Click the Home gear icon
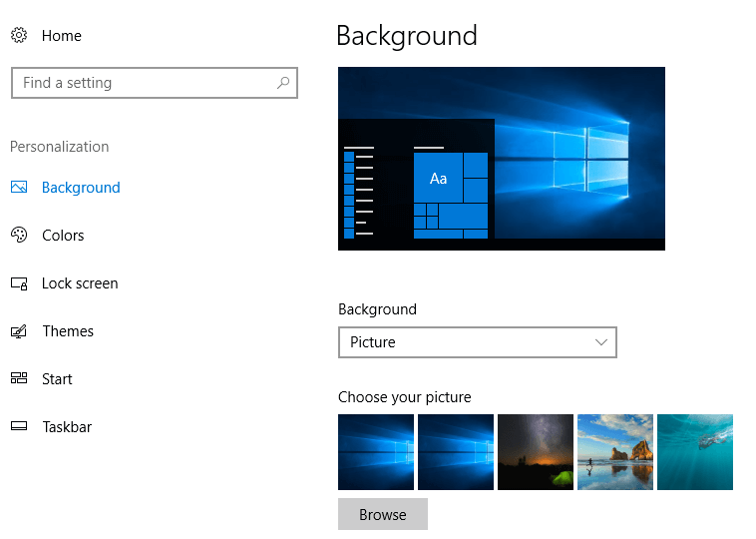Image resolution: width=756 pixels, height=539 pixels. (x=19, y=36)
